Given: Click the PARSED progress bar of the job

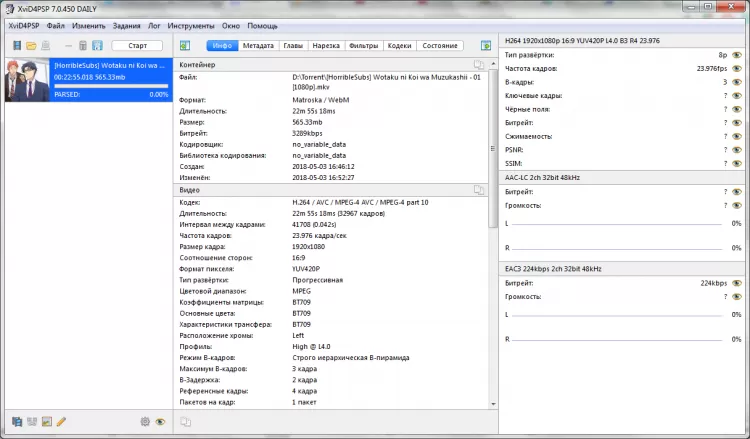Looking at the screenshot, I should point(111,86).
